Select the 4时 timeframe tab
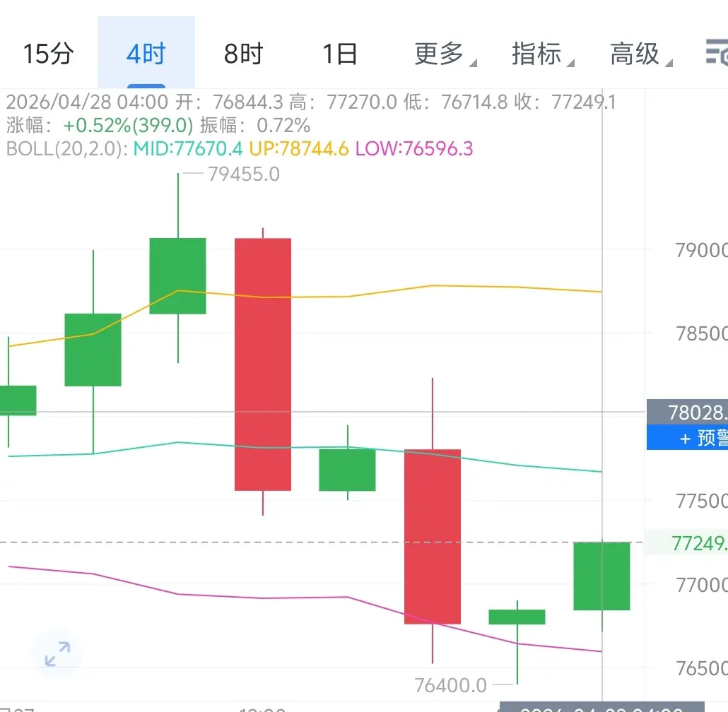This screenshot has width=728, height=712. tap(146, 54)
